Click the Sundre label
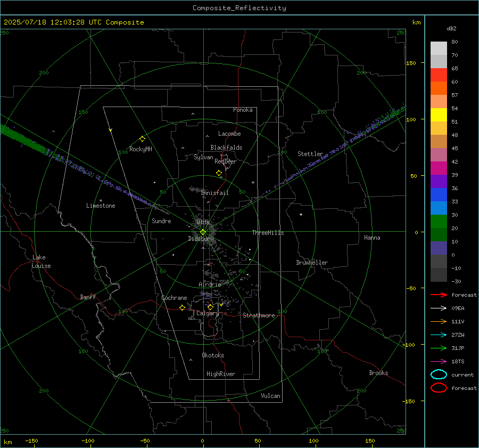Viewport: 479px width, 448px height. coord(161,221)
